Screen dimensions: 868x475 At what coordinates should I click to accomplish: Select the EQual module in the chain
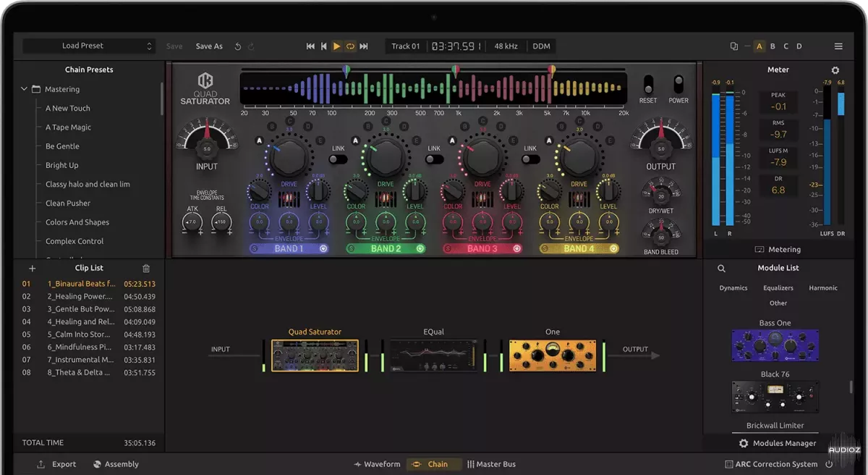tap(433, 355)
